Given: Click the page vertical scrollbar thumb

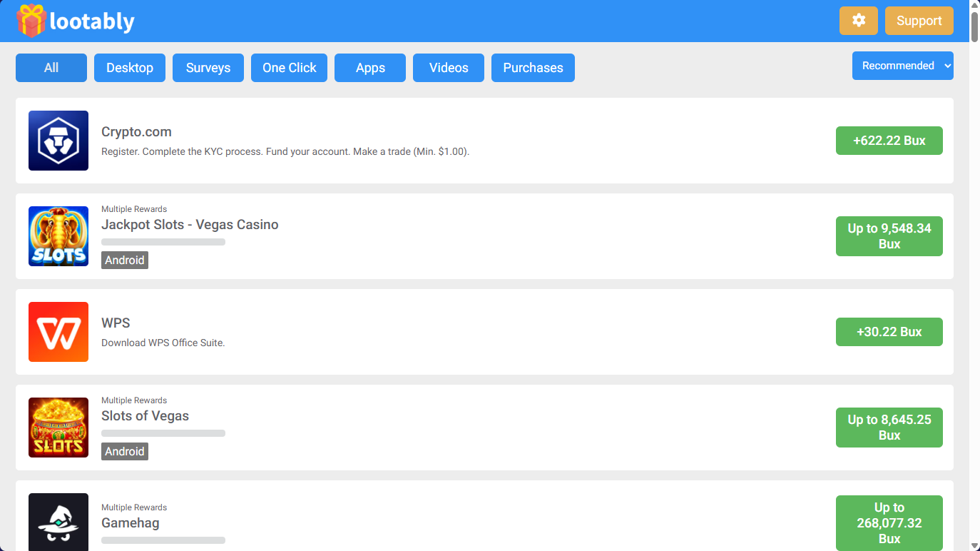Looking at the screenshot, I should coord(974,27).
